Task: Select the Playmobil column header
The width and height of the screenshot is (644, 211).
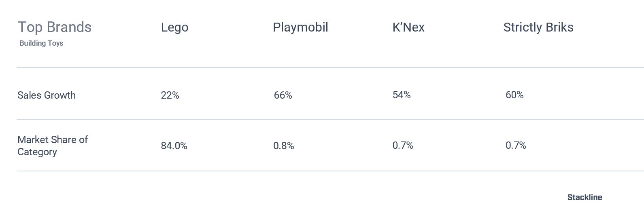Action: 300,27
